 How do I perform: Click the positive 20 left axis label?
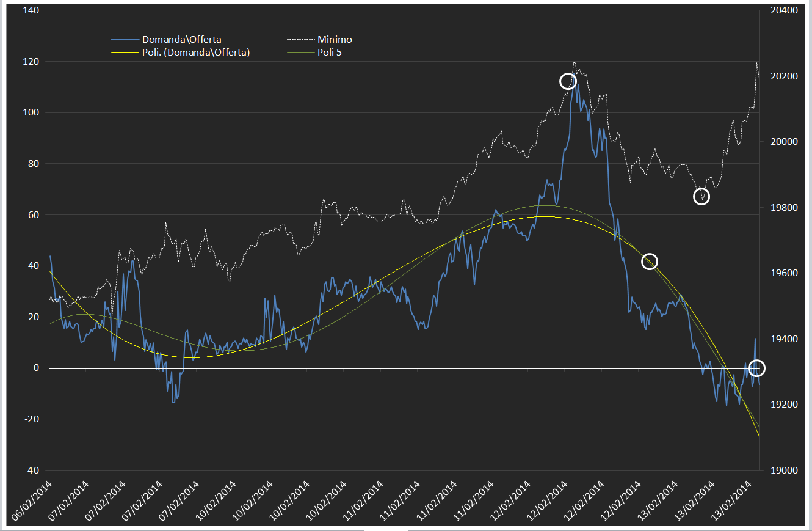(34, 317)
